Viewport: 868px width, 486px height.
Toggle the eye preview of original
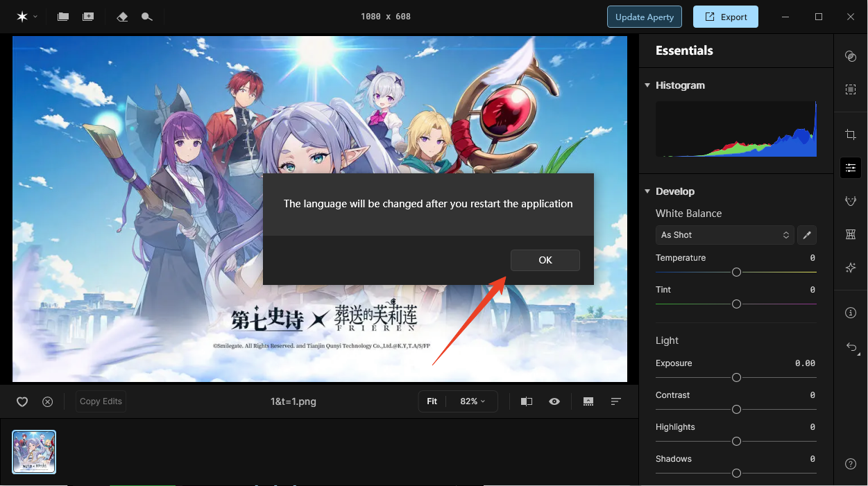click(x=554, y=401)
